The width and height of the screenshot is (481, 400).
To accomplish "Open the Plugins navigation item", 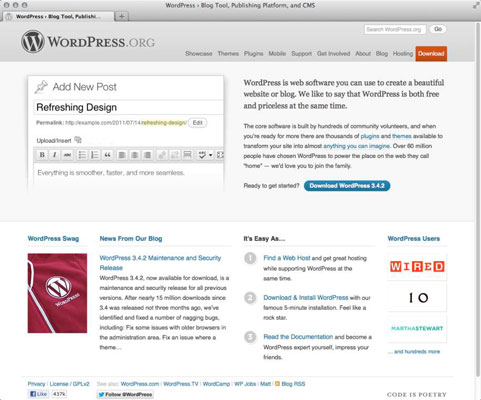I will pyautogui.click(x=253, y=53).
